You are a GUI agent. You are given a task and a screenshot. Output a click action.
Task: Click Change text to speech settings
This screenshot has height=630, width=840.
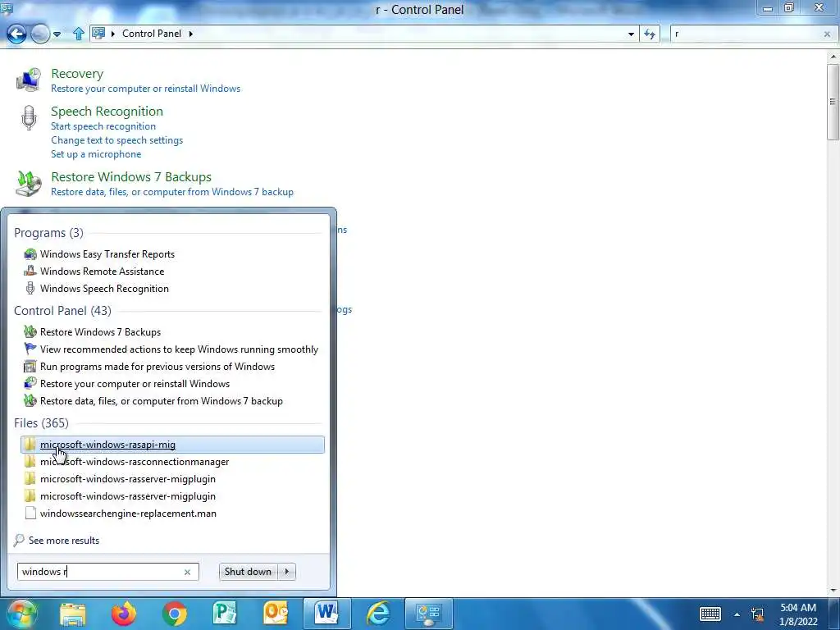pyautogui.click(x=116, y=139)
